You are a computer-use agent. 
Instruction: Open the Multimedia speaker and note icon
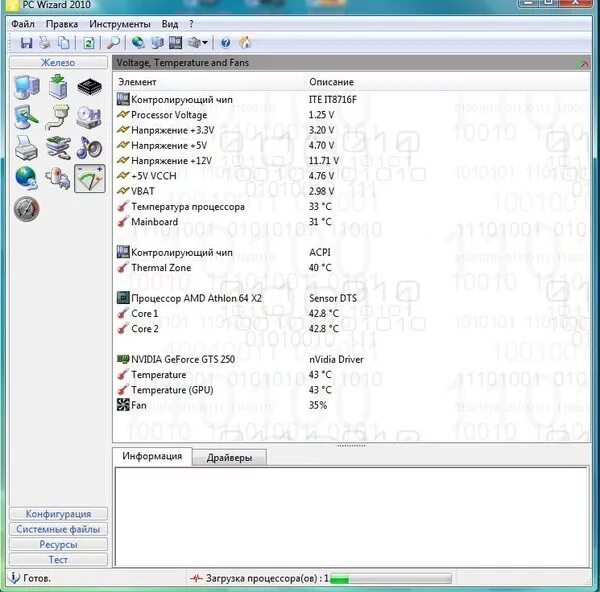click(89, 148)
